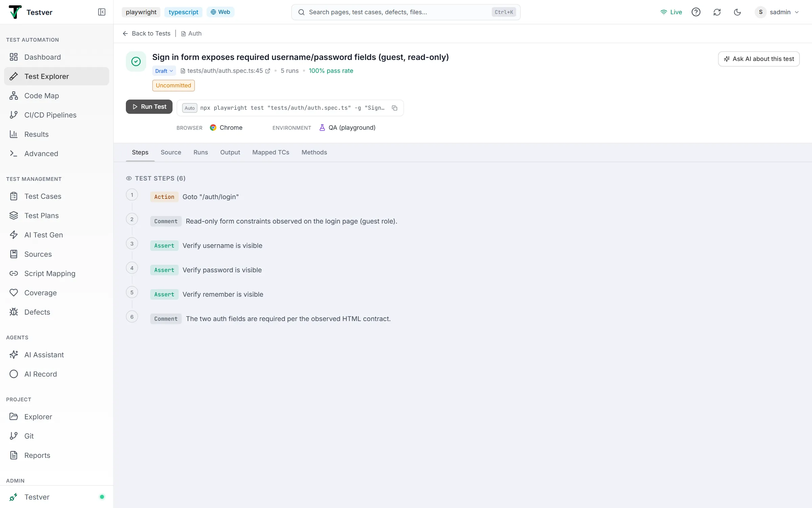The height and width of the screenshot is (508, 812).
Task: Toggle dark mode moon icon
Action: (x=738, y=12)
